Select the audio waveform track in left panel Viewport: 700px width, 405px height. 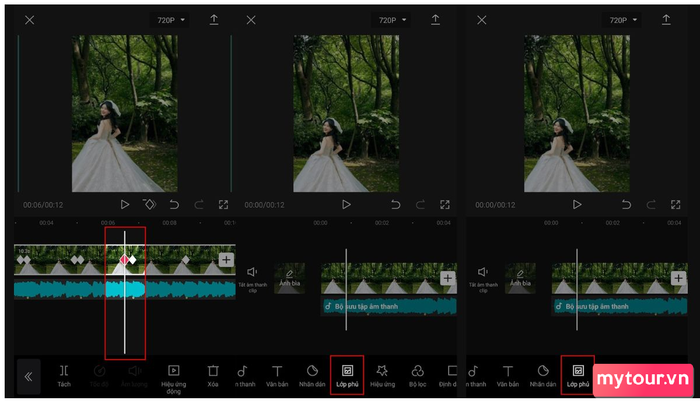pos(125,289)
